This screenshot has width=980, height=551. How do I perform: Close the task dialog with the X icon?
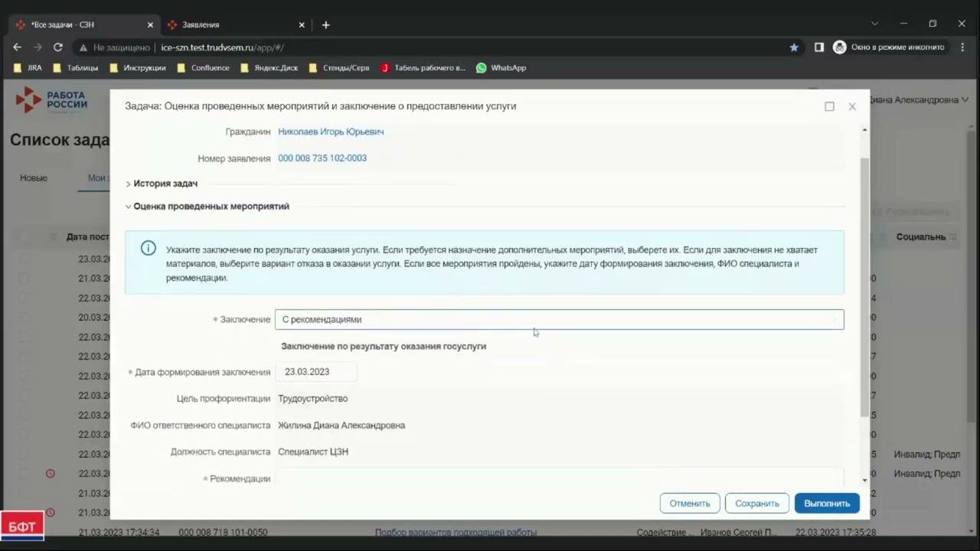(852, 106)
